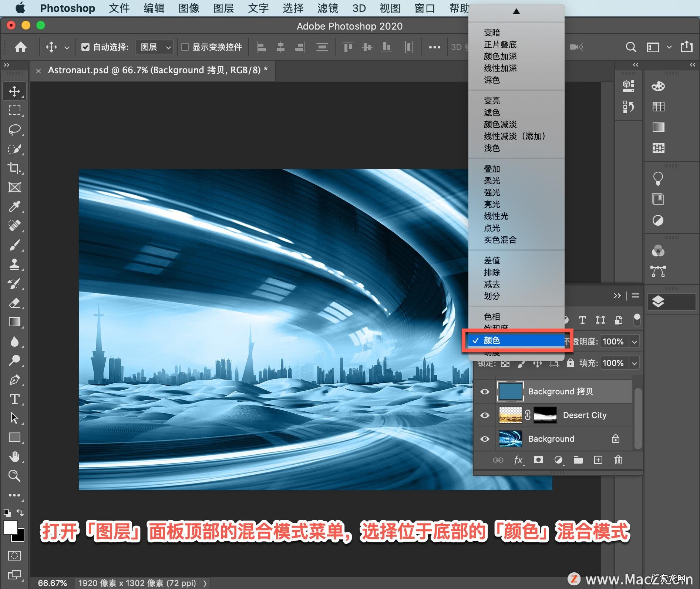Select the Horizontal Type tool

[14, 399]
